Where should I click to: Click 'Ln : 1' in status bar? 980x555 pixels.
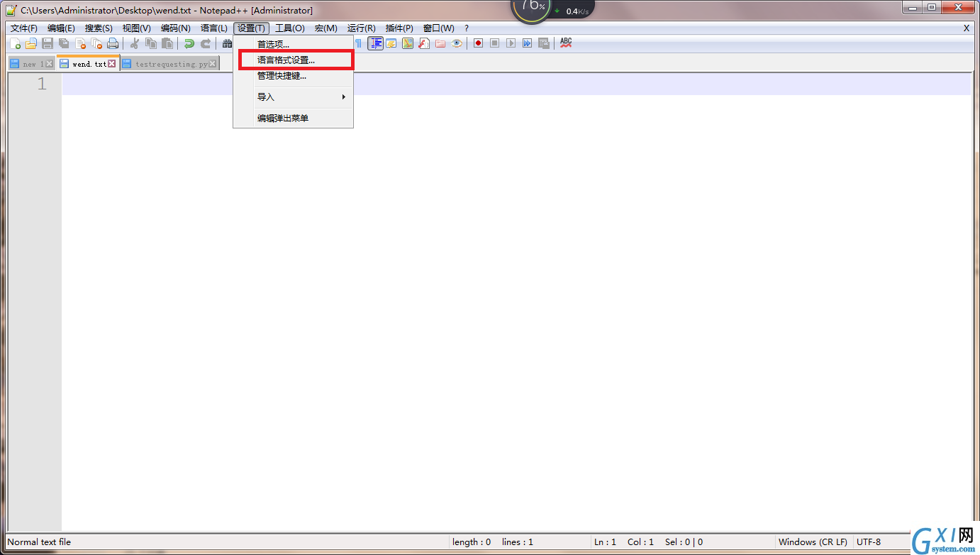(x=605, y=542)
